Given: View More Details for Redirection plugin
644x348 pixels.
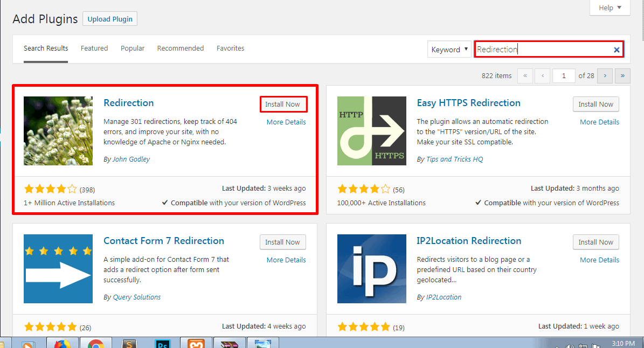Looking at the screenshot, I should coord(286,122).
